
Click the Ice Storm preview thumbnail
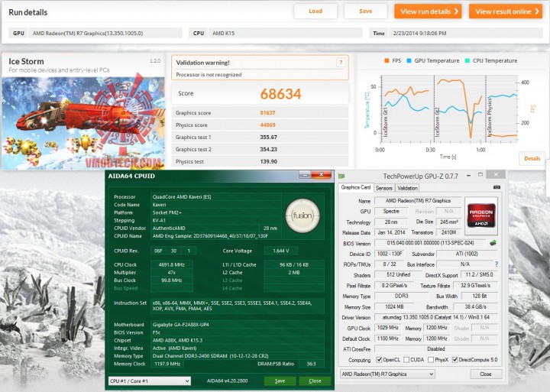pyautogui.click(x=83, y=123)
